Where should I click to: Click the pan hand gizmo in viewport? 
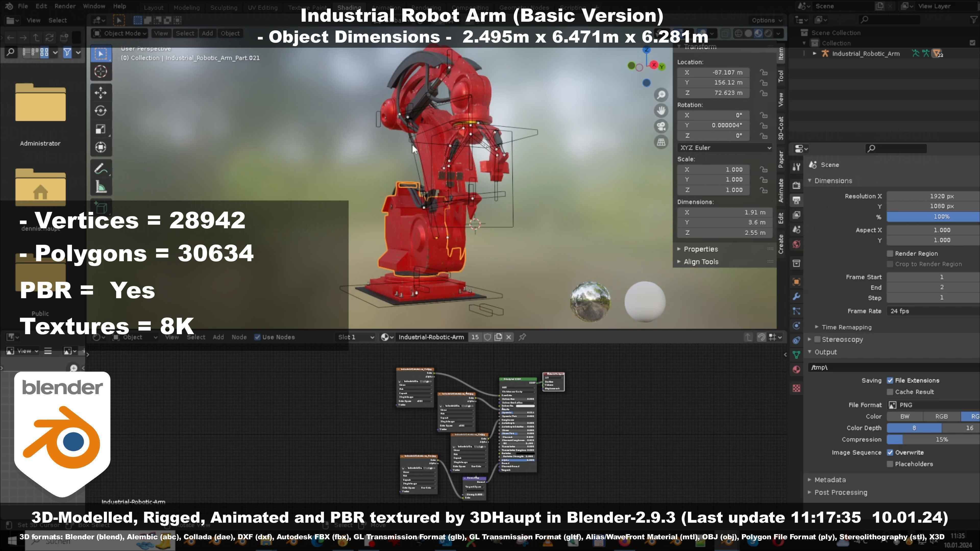(x=661, y=111)
